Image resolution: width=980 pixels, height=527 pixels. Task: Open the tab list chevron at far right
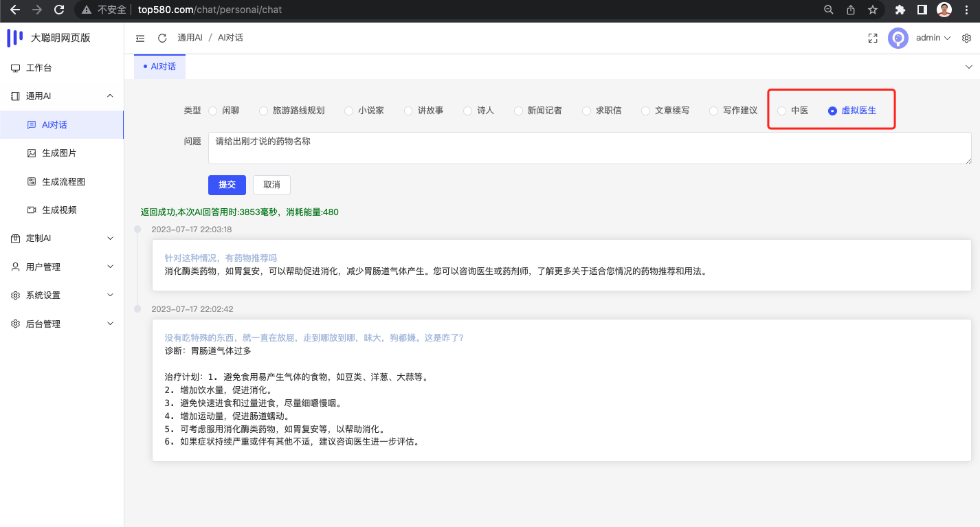[969, 67]
